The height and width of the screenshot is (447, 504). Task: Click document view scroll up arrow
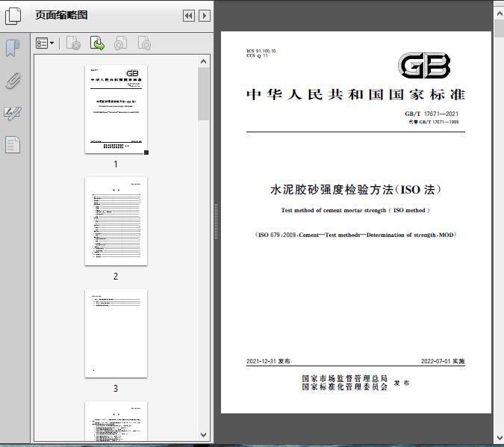pyautogui.click(x=500, y=13)
